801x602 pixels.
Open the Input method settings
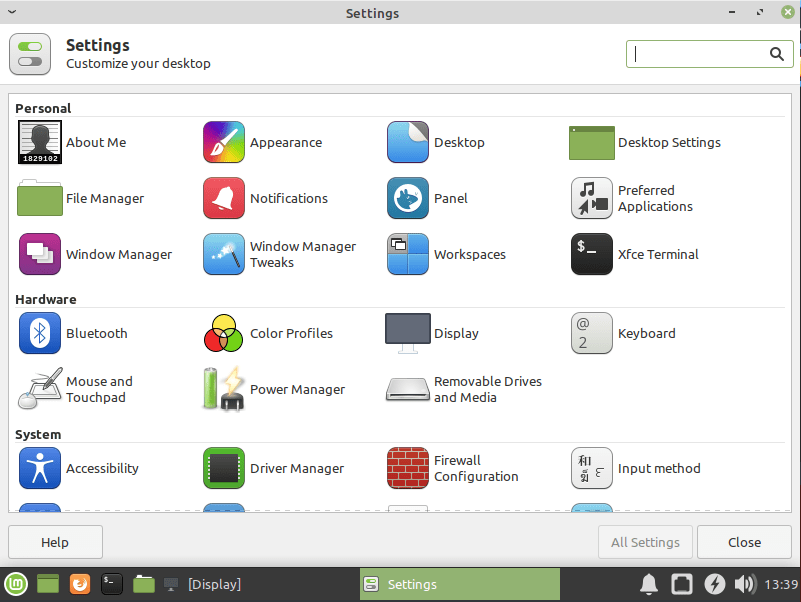tap(591, 468)
